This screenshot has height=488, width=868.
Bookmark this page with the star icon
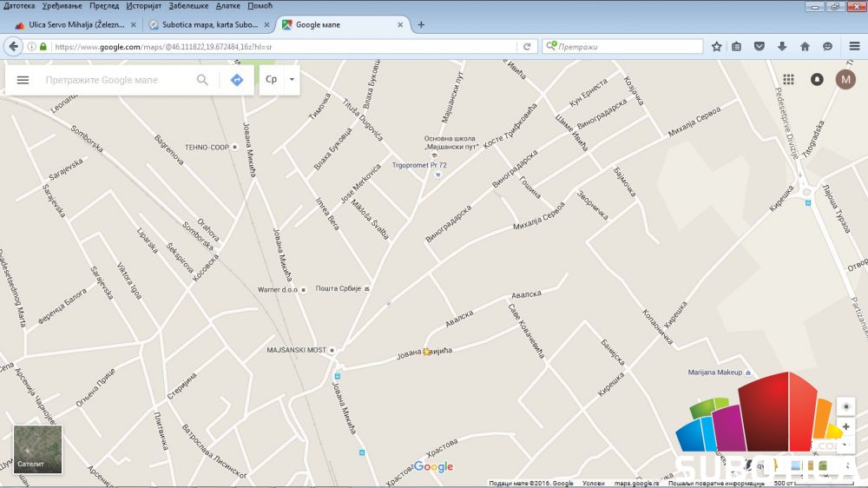tap(717, 47)
